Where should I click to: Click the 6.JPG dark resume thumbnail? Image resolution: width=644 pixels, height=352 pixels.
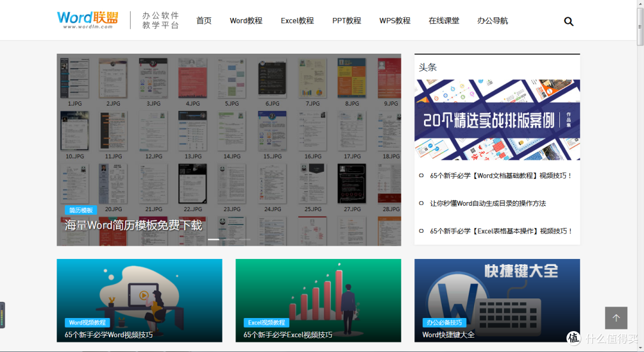272,78
